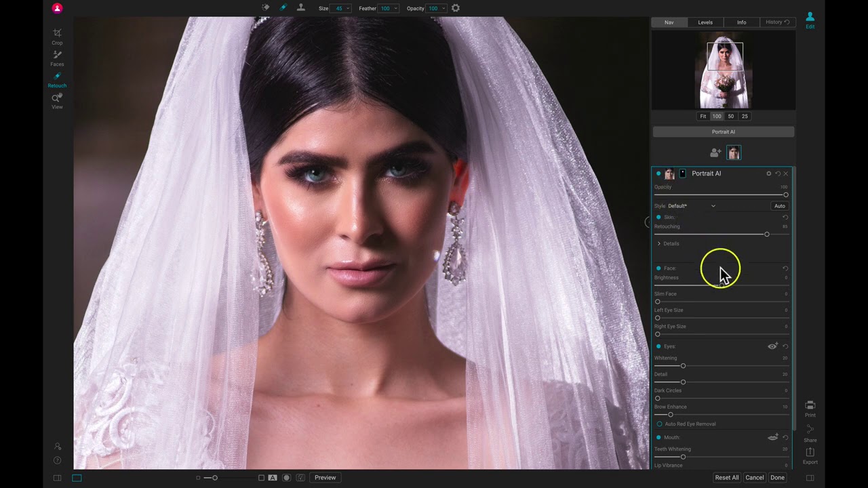868x488 pixels.
Task: Select the Faces tool
Action: click(57, 58)
